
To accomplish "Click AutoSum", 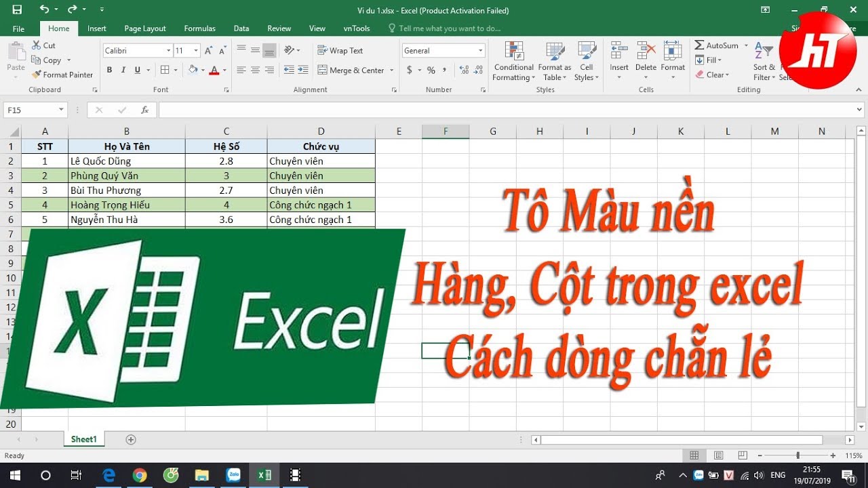I will coord(716,45).
